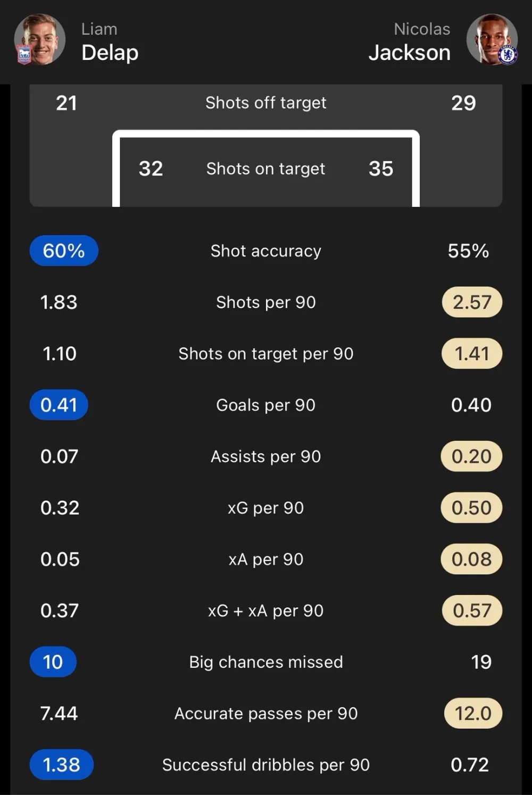Tap the Shots on target label
This screenshot has width=532, height=795.
[265, 169]
